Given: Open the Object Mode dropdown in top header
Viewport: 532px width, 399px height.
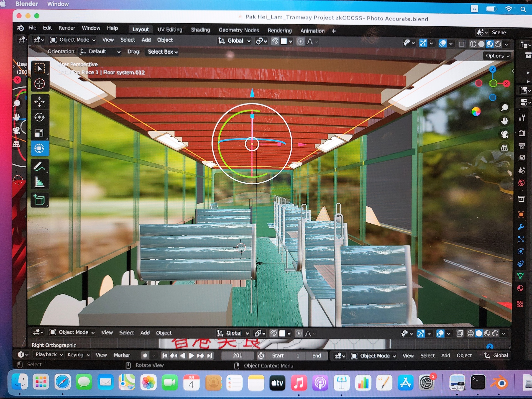Looking at the screenshot, I should click(x=73, y=40).
